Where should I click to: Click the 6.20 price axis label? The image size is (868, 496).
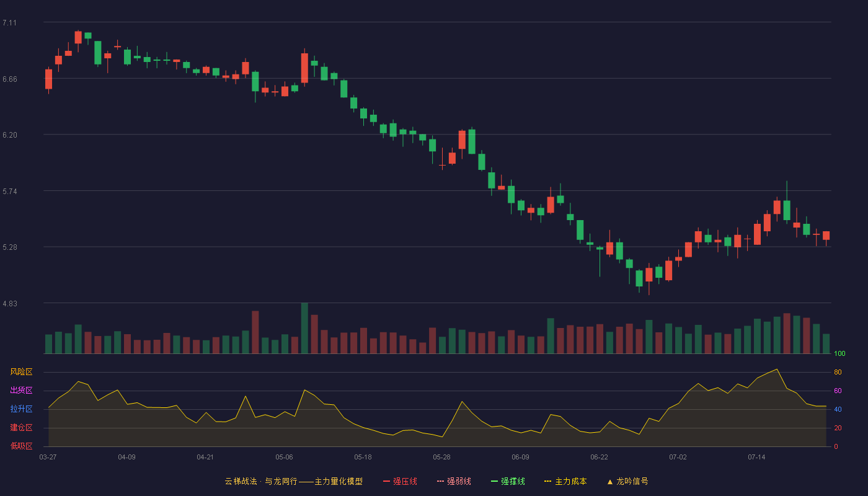[9, 135]
